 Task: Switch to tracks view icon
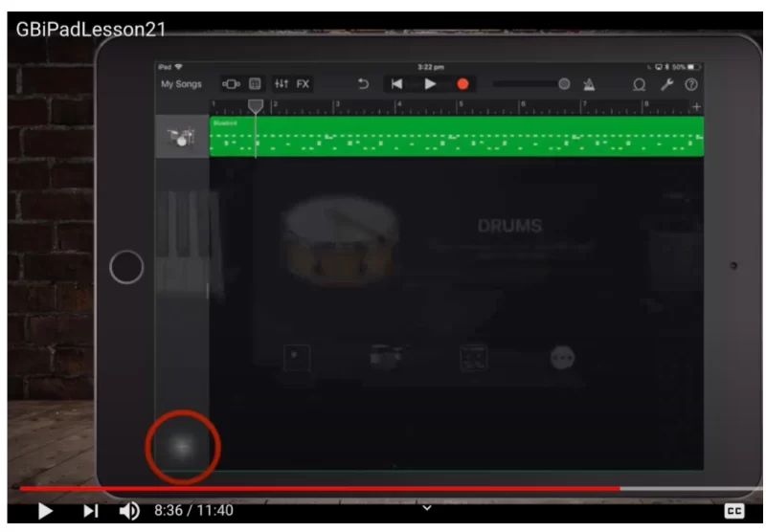coord(256,84)
